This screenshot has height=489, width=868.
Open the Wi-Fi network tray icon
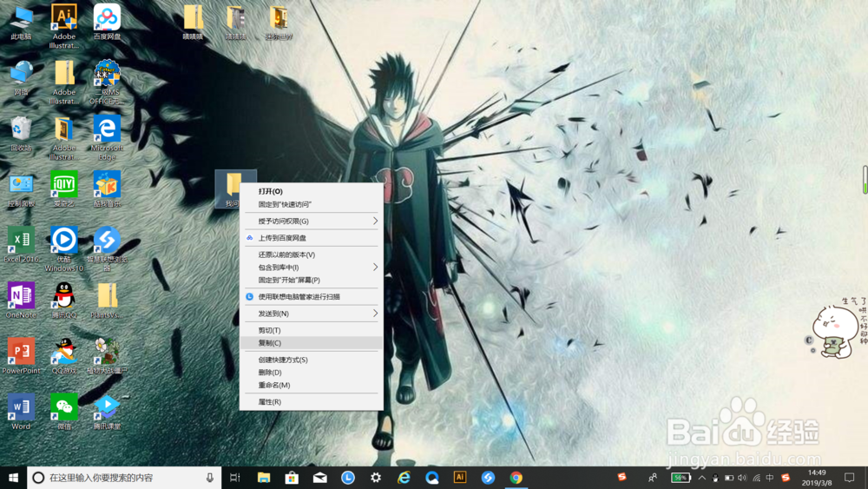[x=756, y=478]
